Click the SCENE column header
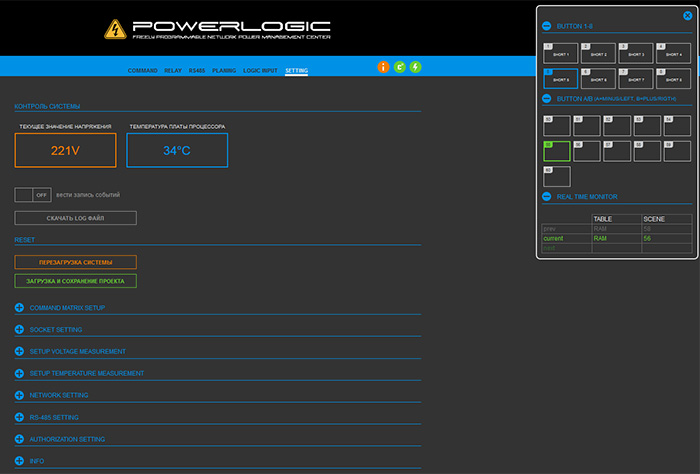This screenshot has width=700, height=474. click(667, 219)
